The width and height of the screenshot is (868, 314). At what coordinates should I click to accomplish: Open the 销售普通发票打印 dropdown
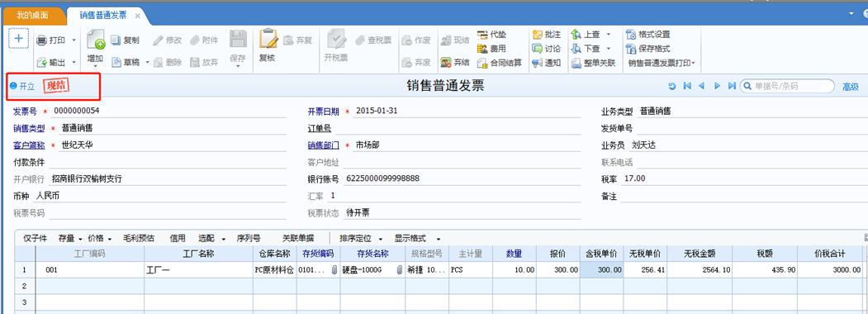point(662,63)
